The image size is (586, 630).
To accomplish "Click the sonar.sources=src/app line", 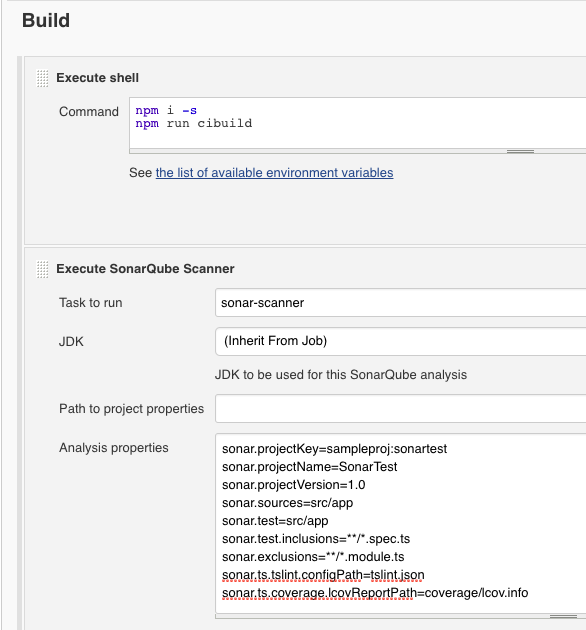I will click(x=287, y=503).
